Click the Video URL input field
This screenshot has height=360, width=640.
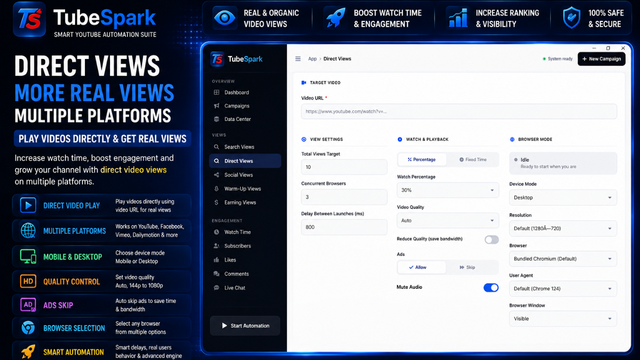tap(459, 111)
